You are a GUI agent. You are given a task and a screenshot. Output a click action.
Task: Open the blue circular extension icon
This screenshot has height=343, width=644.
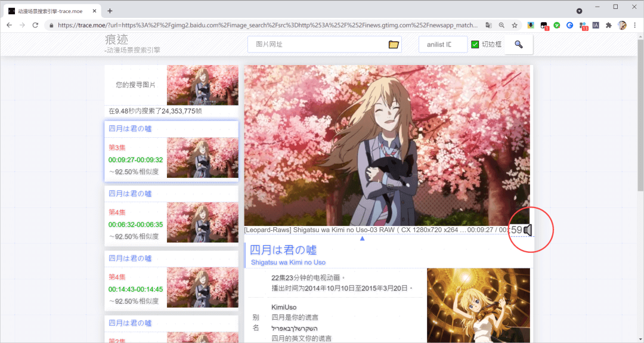pos(569,25)
